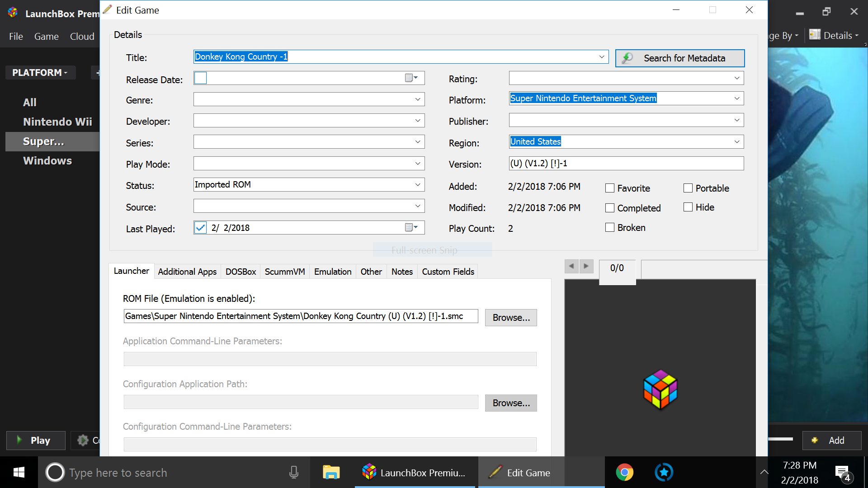Mark the game as Completed

(610, 208)
